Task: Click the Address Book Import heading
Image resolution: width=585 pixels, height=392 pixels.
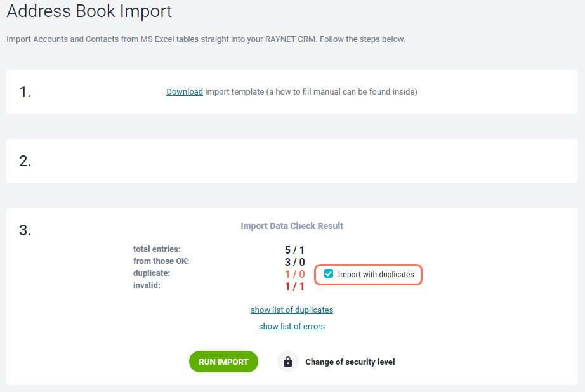Action: pyautogui.click(x=89, y=11)
